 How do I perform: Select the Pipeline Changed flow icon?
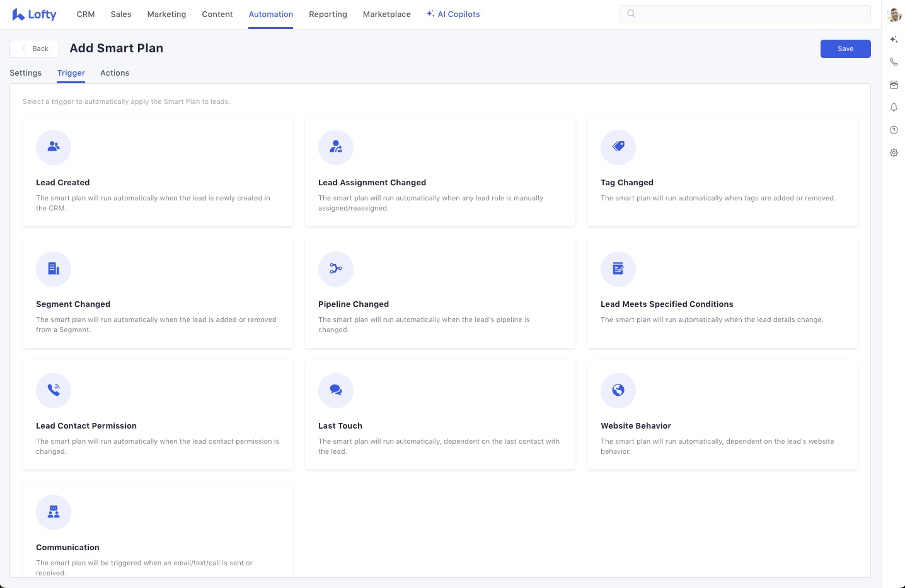336,268
